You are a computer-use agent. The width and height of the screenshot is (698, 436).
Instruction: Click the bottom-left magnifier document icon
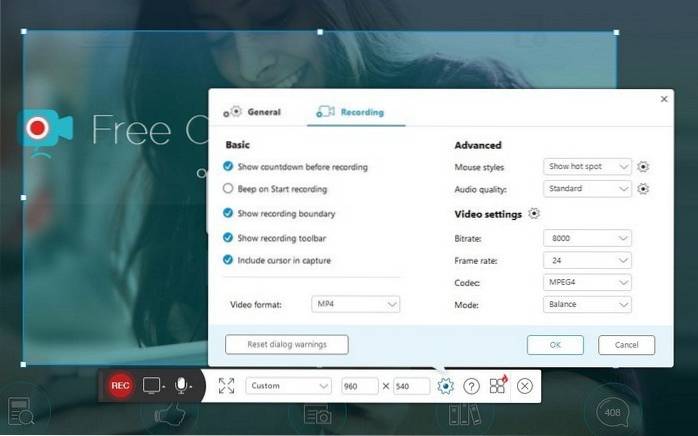[x=20, y=411]
